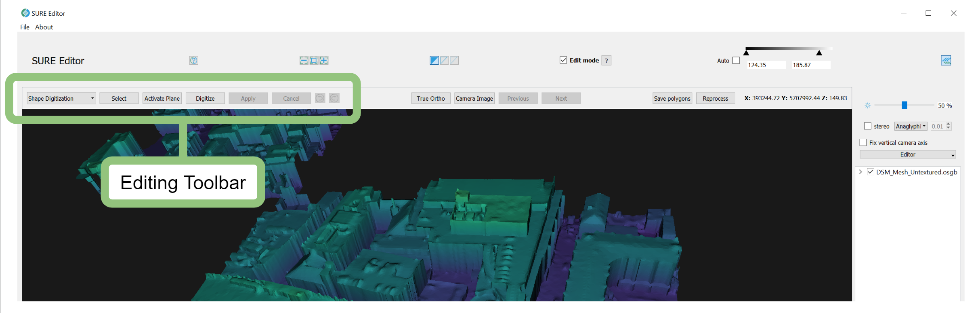
Task: Click the SURE Editor app logo in title bar
Action: tap(25, 13)
